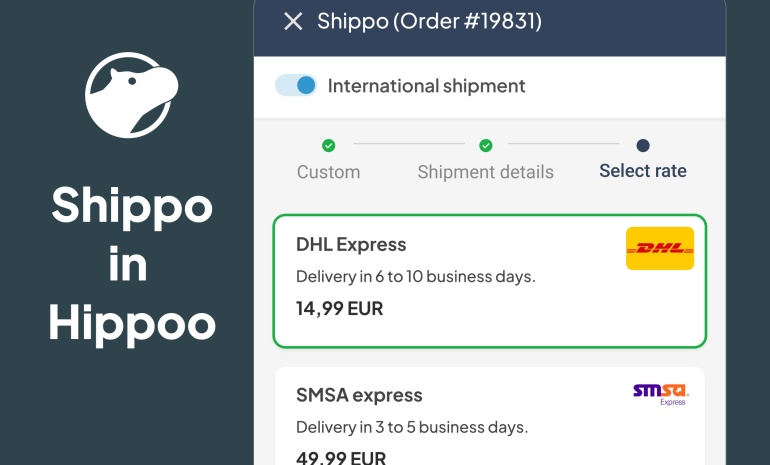Click the Hippoo hippo logo
This screenshot has height=465, width=770.
click(x=132, y=95)
